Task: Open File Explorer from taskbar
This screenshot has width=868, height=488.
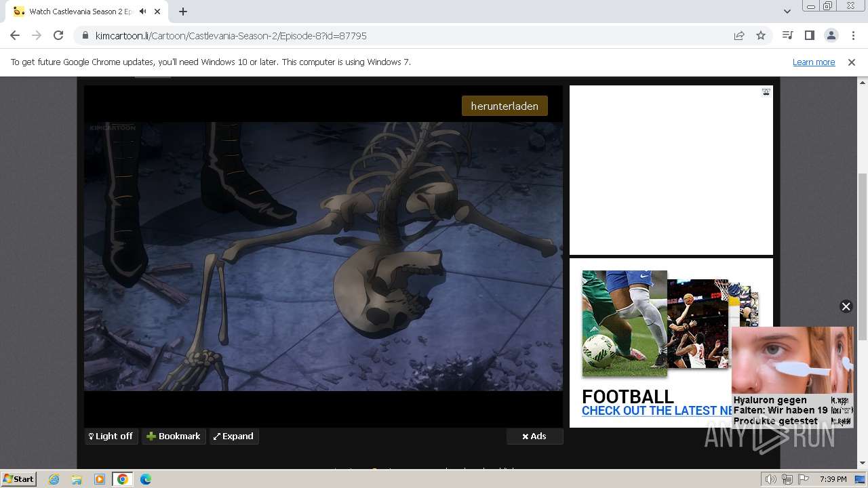Action: click(77, 479)
